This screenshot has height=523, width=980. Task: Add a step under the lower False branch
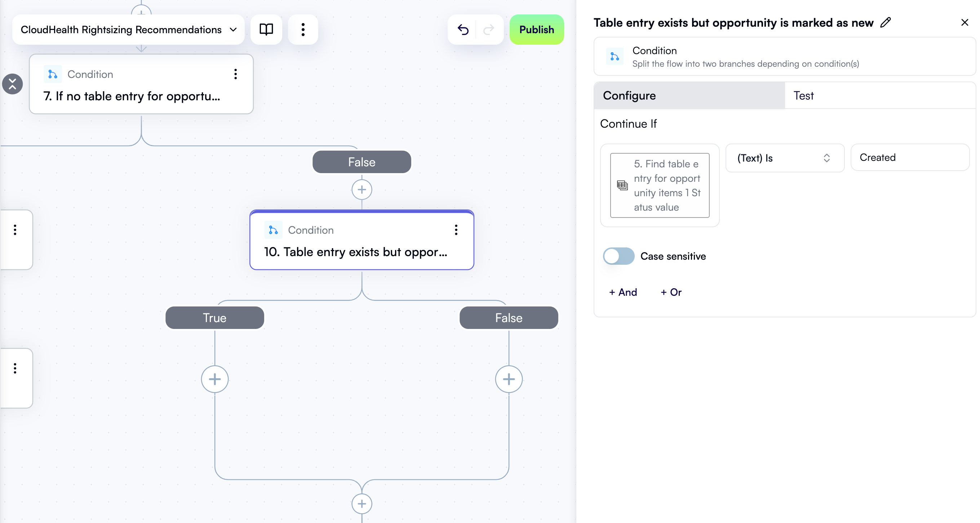tap(509, 379)
